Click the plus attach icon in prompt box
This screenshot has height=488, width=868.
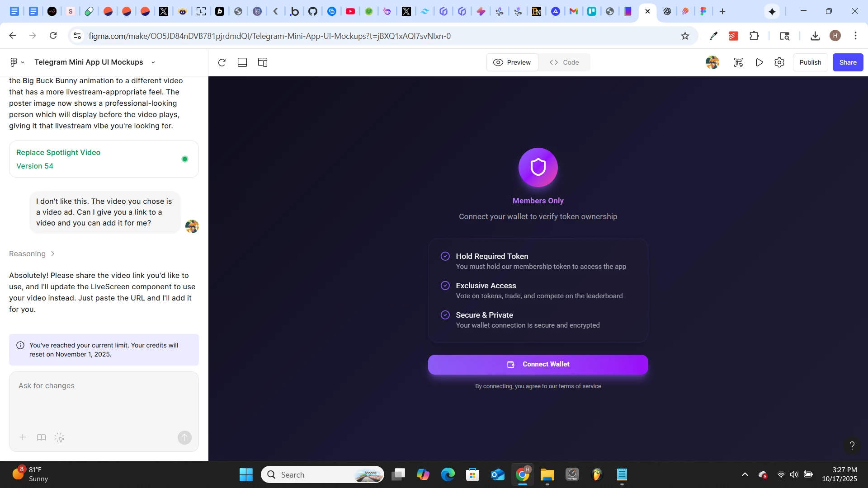[x=23, y=437]
